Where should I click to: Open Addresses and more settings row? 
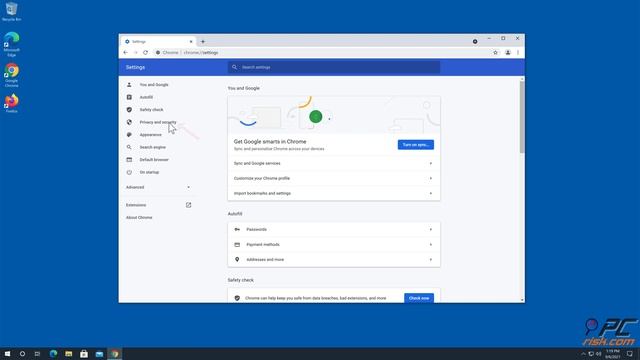[x=334, y=260]
